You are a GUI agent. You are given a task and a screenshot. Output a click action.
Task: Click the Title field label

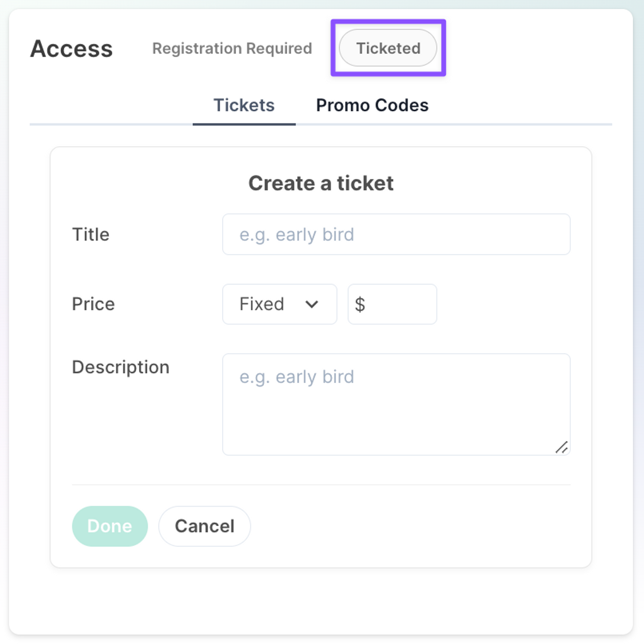[91, 234]
